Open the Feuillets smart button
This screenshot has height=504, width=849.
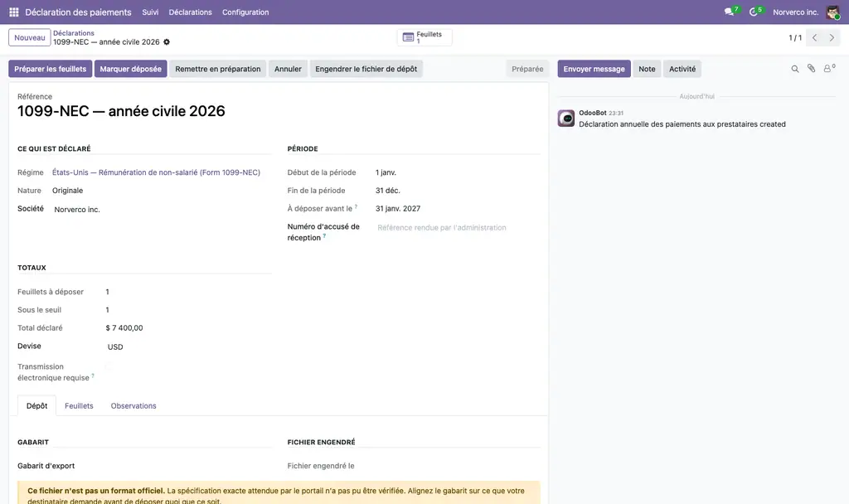click(x=424, y=37)
